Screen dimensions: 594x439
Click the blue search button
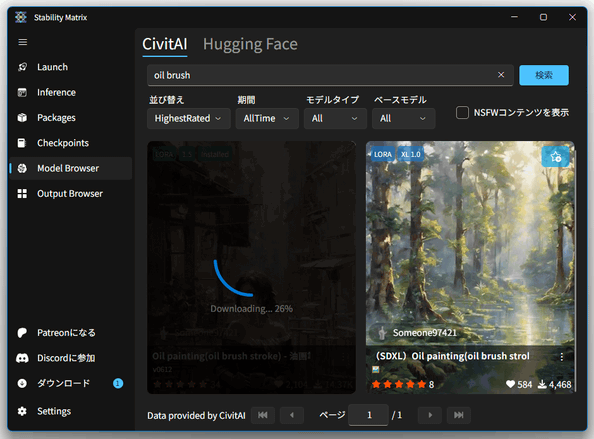pyautogui.click(x=544, y=75)
